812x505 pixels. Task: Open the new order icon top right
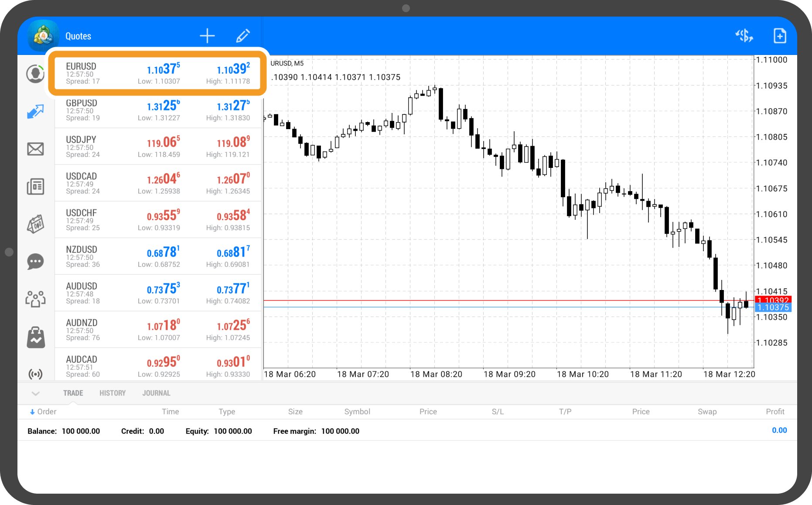pos(780,36)
